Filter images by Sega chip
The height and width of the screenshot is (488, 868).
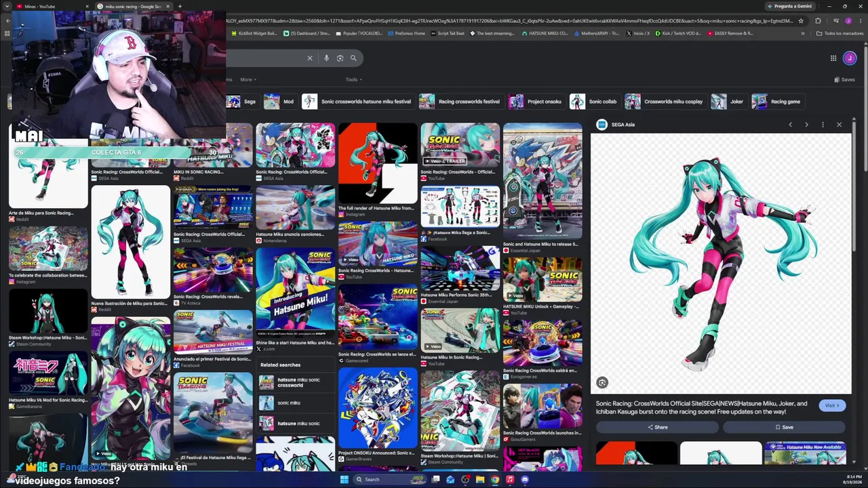pyautogui.click(x=242, y=102)
